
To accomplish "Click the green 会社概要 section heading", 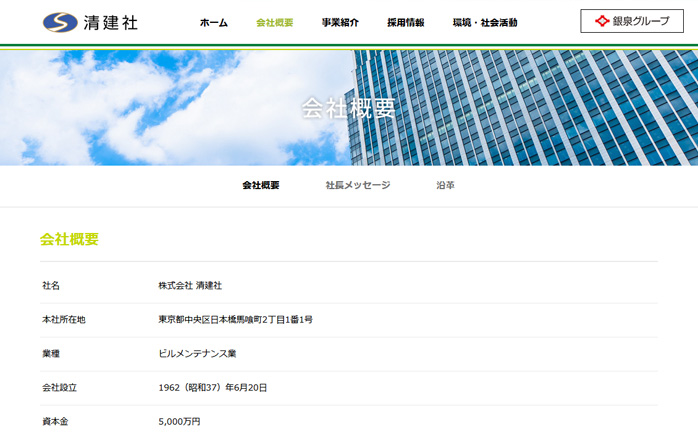I will coord(69,239).
